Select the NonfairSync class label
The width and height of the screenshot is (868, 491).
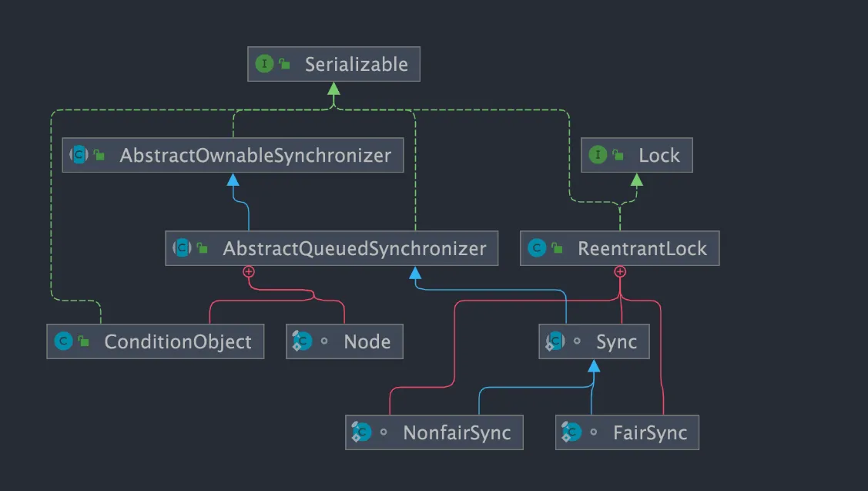pos(457,432)
